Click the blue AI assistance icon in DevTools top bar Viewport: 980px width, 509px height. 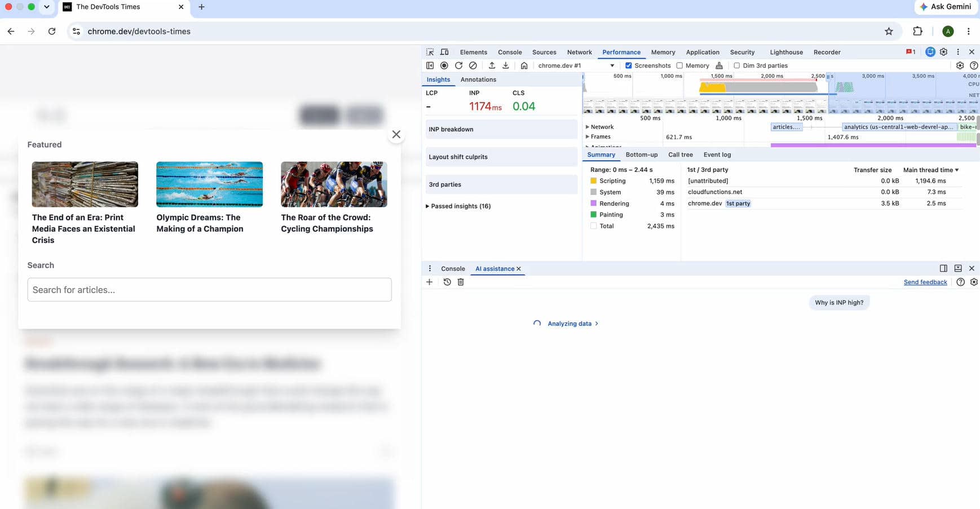(930, 52)
